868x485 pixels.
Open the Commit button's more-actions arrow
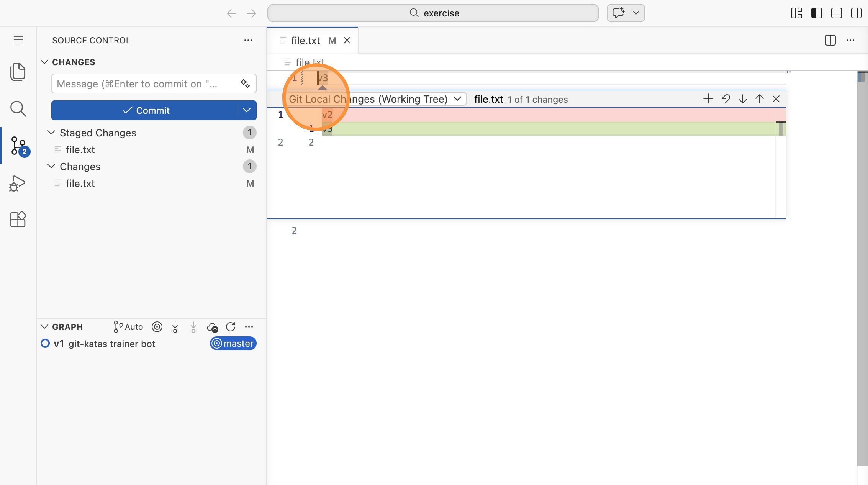[247, 110]
